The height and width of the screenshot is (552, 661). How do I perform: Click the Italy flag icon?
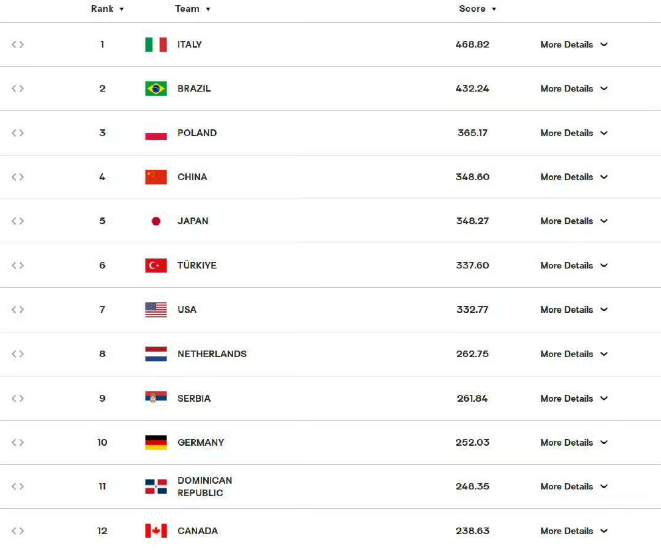coord(155,45)
